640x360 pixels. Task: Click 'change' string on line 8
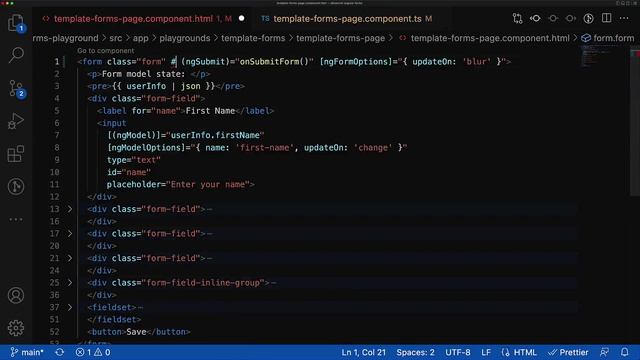click(373, 147)
